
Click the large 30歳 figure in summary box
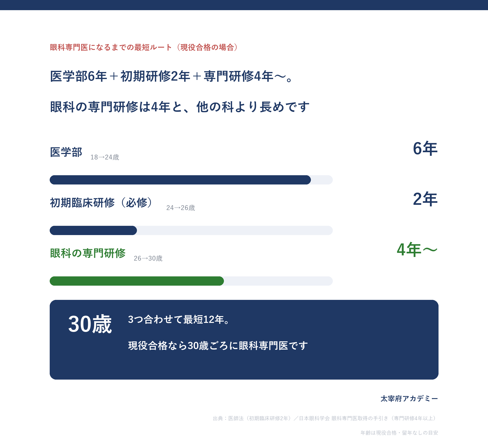(90, 324)
